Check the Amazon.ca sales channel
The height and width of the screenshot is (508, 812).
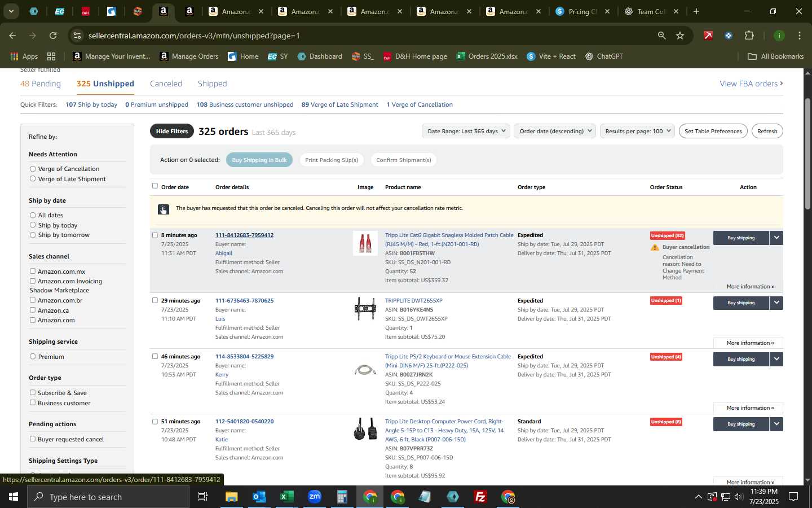tap(33, 310)
